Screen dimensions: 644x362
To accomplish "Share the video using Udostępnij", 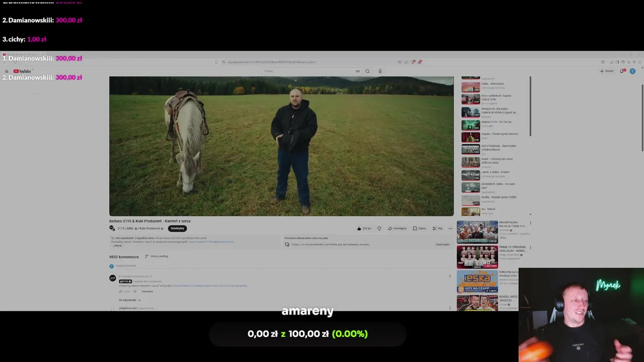I will point(397,228).
